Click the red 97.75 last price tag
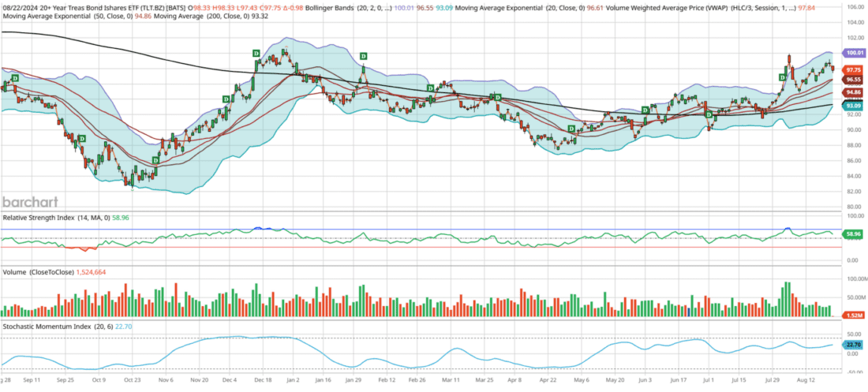The height and width of the screenshot is (392, 868). [854, 70]
